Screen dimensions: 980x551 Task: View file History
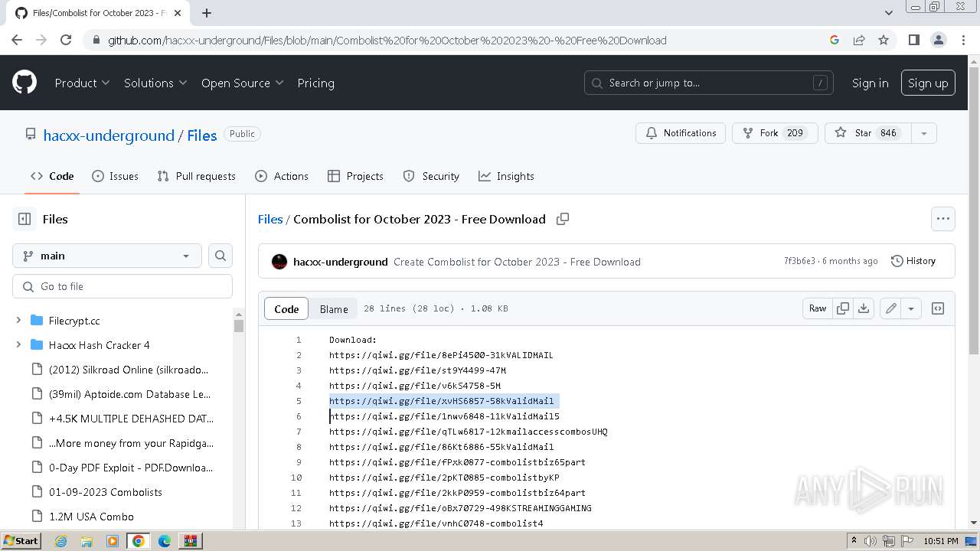tap(913, 261)
